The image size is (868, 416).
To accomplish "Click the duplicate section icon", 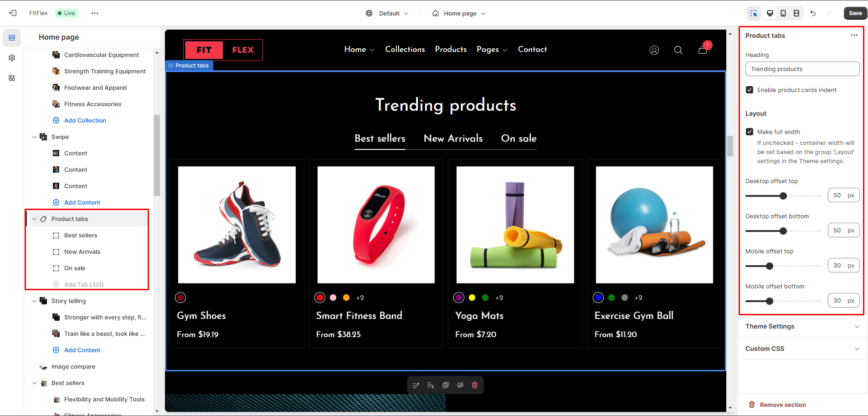I will (x=446, y=385).
